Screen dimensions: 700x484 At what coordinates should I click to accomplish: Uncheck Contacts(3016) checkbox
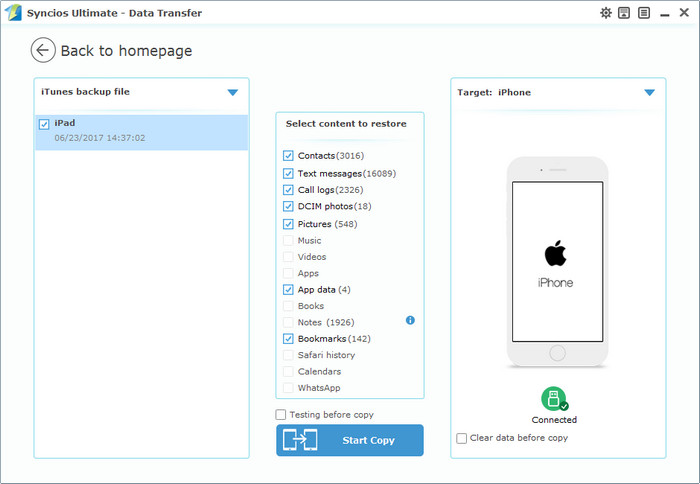pos(288,156)
